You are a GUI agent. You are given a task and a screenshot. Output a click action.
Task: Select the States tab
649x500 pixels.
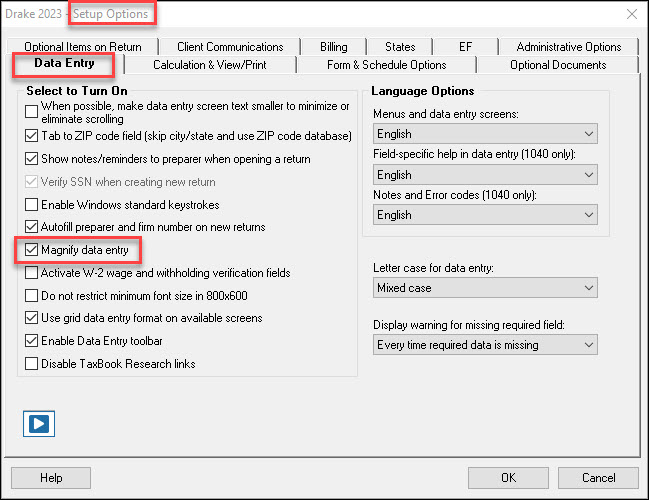(x=400, y=47)
